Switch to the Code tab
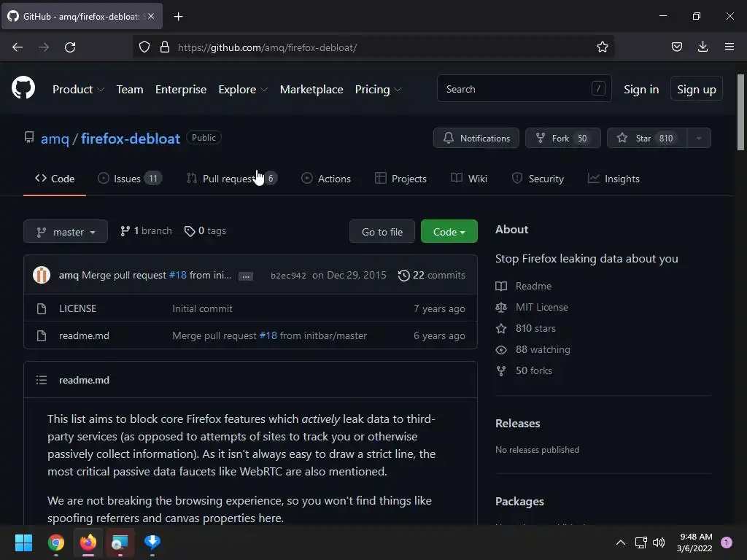The width and height of the screenshot is (747, 560). click(x=55, y=179)
